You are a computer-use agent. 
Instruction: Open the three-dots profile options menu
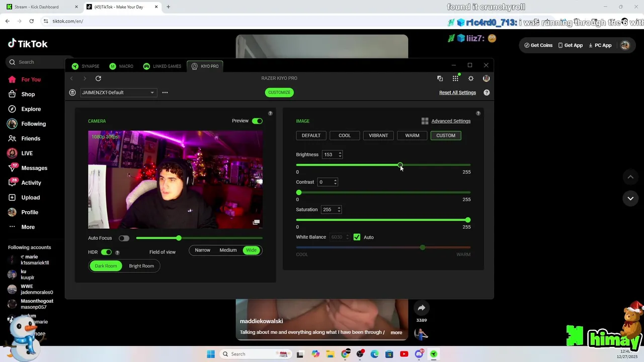coord(165,93)
